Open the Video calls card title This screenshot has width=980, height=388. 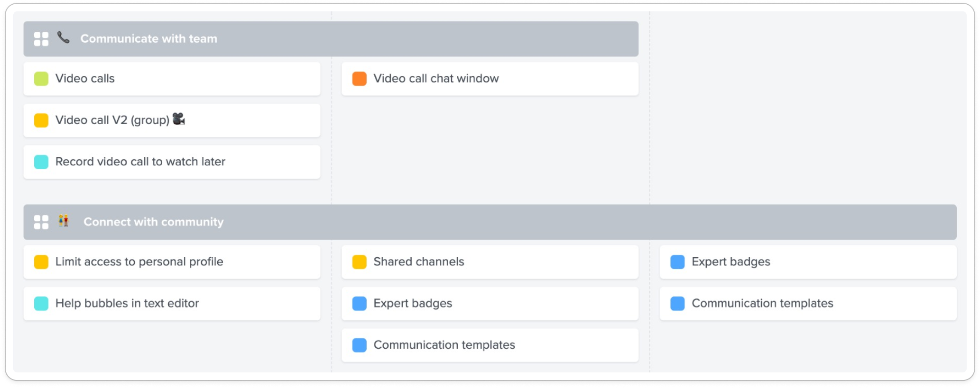(85, 79)
